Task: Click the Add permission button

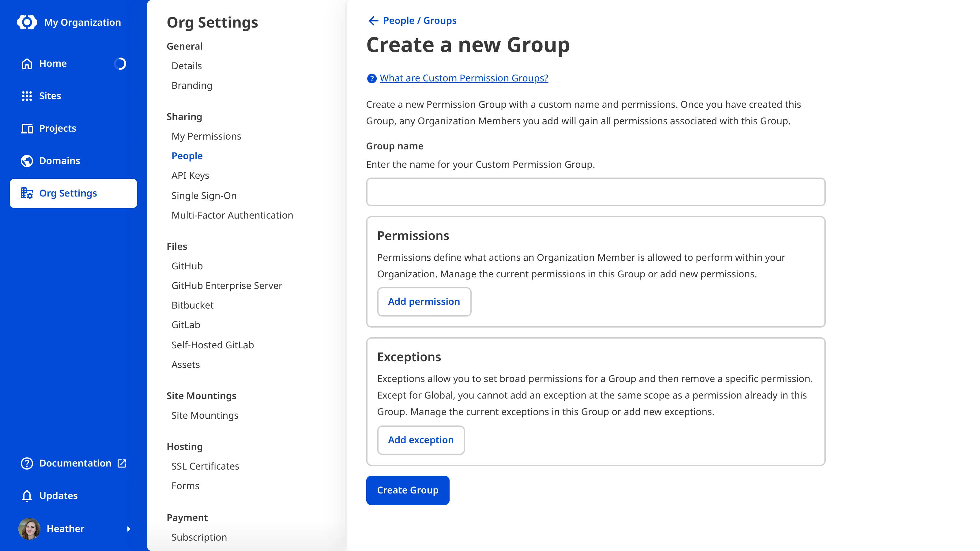Action: 424,302
